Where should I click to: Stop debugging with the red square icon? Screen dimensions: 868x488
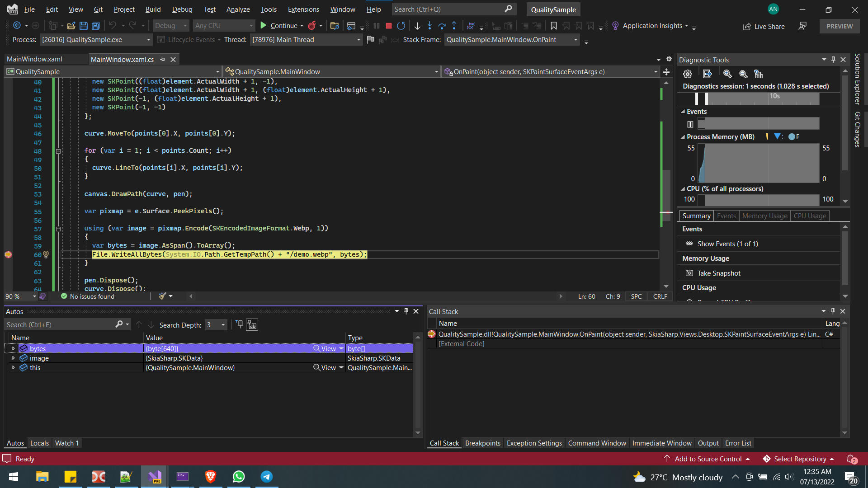pyautogui.click(x=388, y=26)
